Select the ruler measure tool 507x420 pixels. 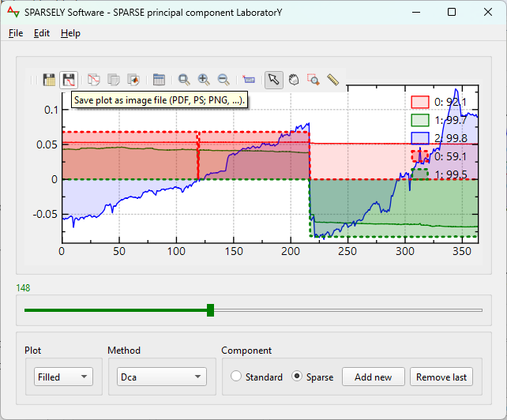click(332, 80)
